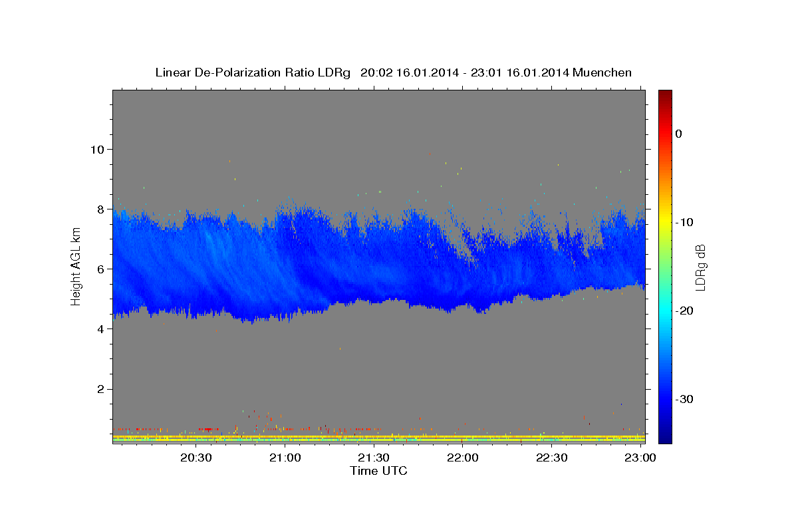
Task: Click the height label 2 on the y-axis
Action: pos(102,389)
